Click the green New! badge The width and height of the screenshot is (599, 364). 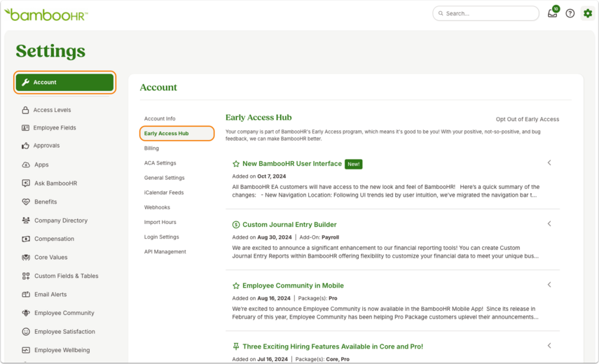pyautogui.click(x=353, y=164)
